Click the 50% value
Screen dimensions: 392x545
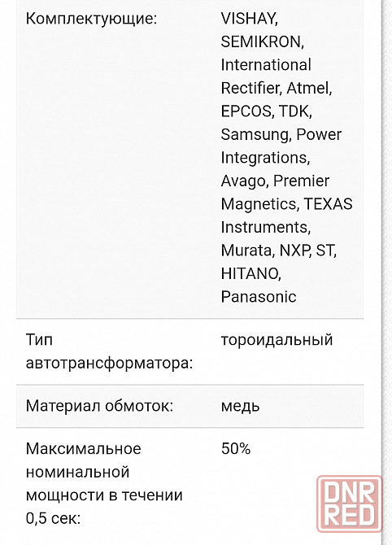236,449
